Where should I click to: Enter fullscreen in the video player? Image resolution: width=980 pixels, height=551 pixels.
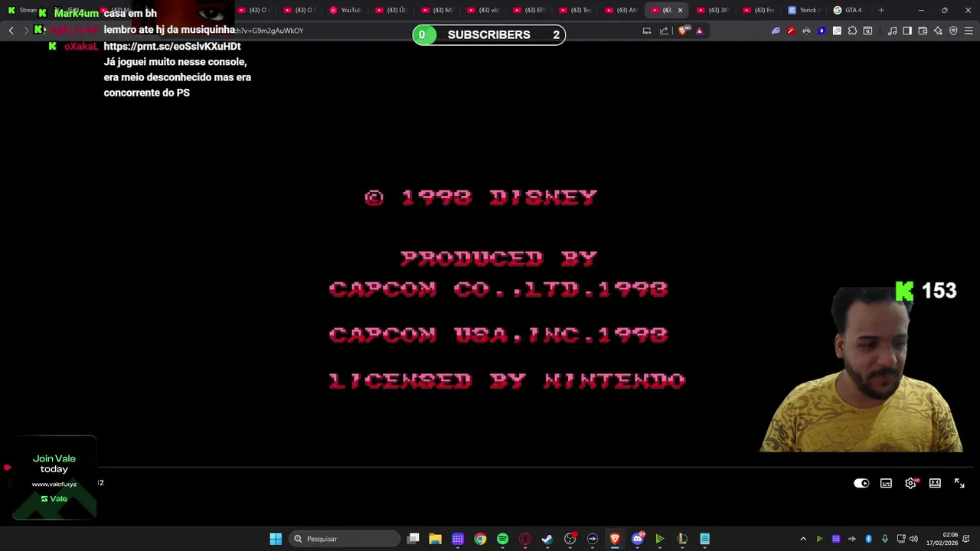point(959,483)
